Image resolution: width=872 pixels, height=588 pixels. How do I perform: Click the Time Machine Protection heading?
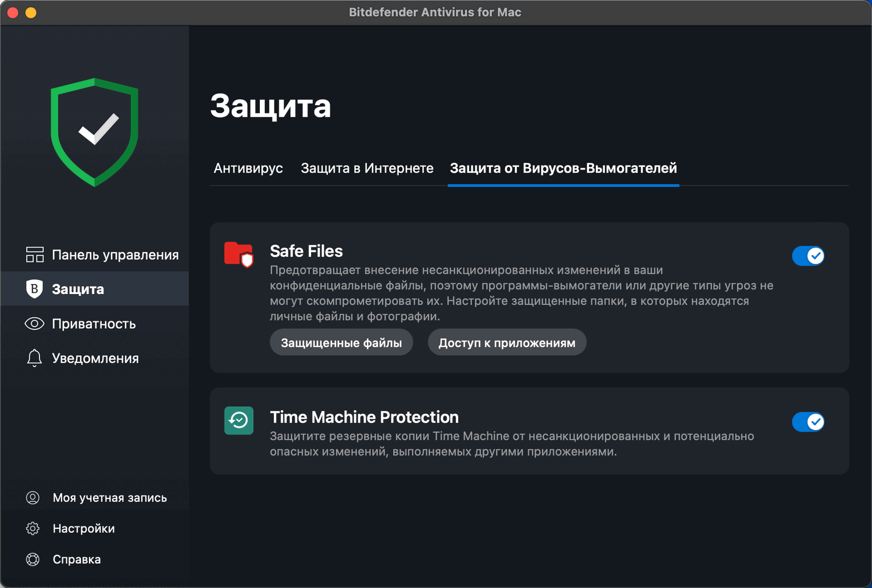click(x=364, y=417)
